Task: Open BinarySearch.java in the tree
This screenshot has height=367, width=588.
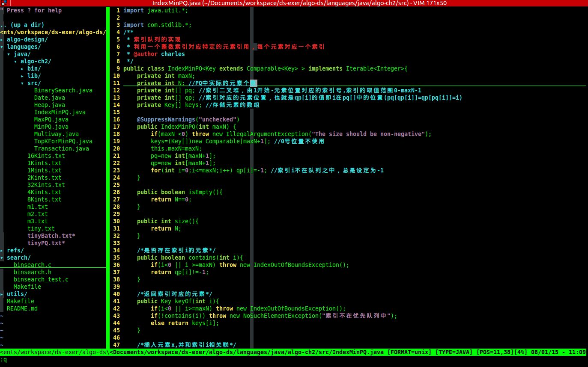Action: pyautogui.click(x=63, y=91)
